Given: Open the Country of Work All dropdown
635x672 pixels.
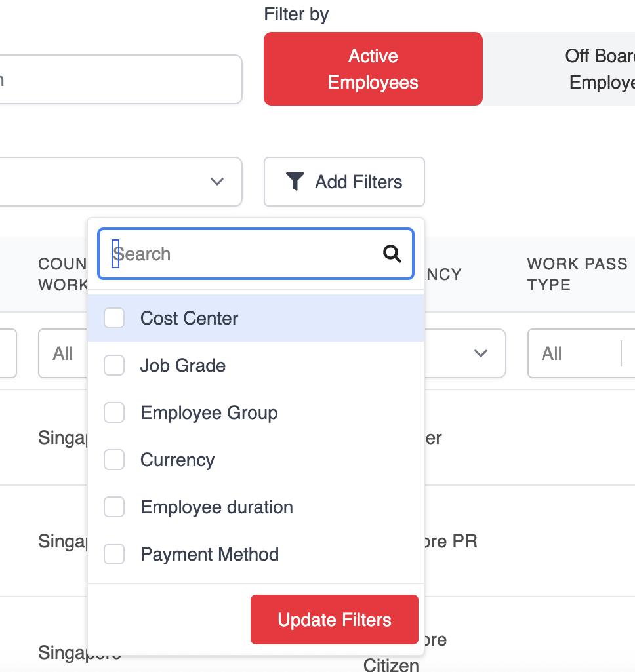Looking at the screenshot, I should [x=62, y=353].
